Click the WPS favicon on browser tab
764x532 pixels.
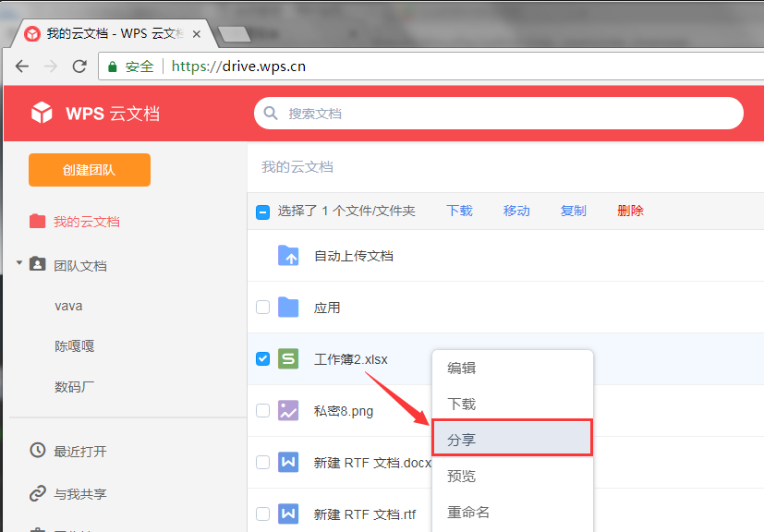coord(32,33)
